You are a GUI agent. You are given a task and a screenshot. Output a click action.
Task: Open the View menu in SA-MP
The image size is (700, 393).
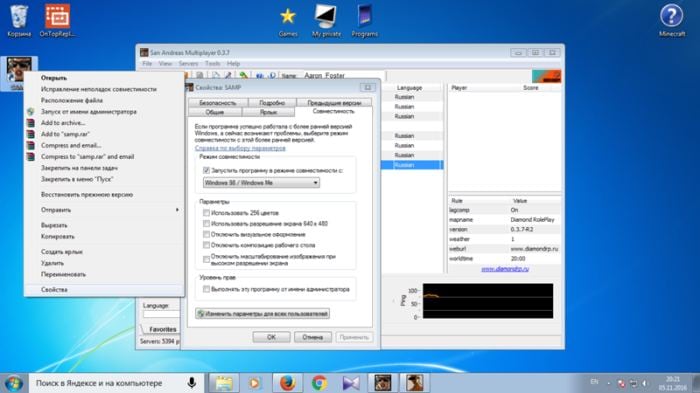click(165, 64)
